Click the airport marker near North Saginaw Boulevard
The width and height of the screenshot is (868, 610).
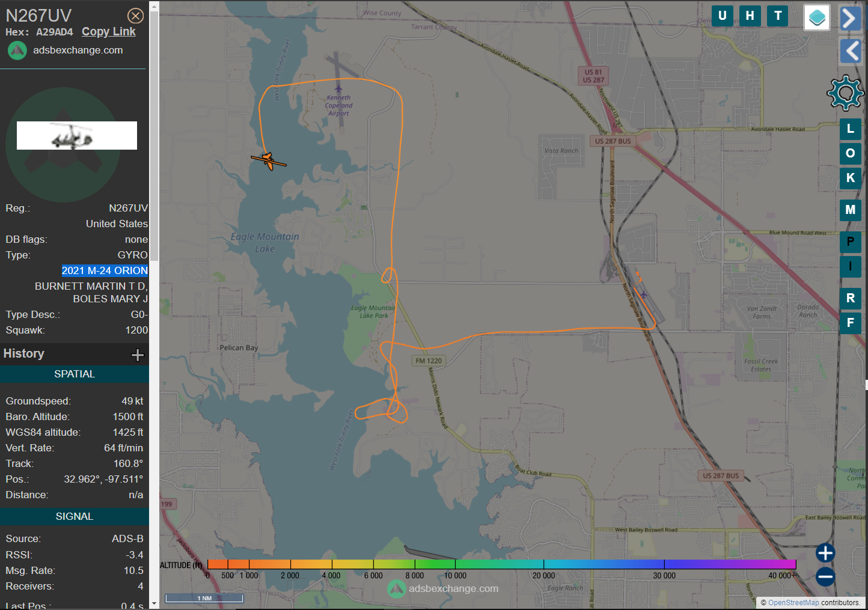[x=643, y=294]
